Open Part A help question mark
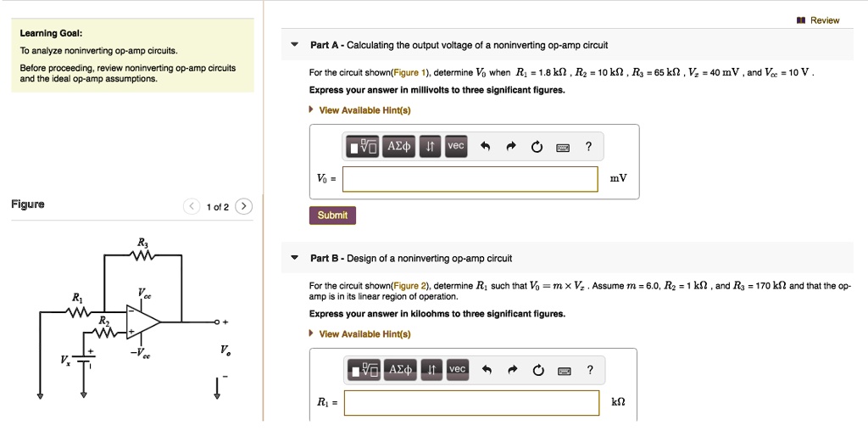Image resolution: width=868 pixels, height=431 pixels. pyautogui.click(x=588, y=147)
